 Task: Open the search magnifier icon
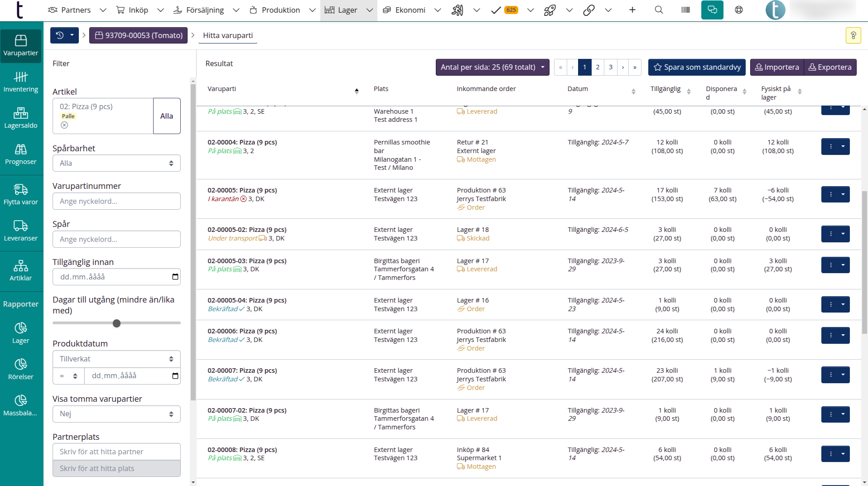(x=659, y=10)
